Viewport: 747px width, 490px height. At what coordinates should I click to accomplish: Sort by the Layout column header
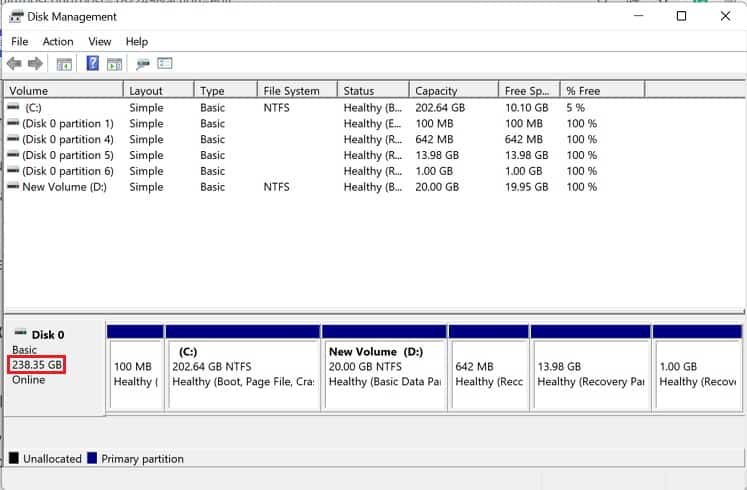(x=159, y=90)
